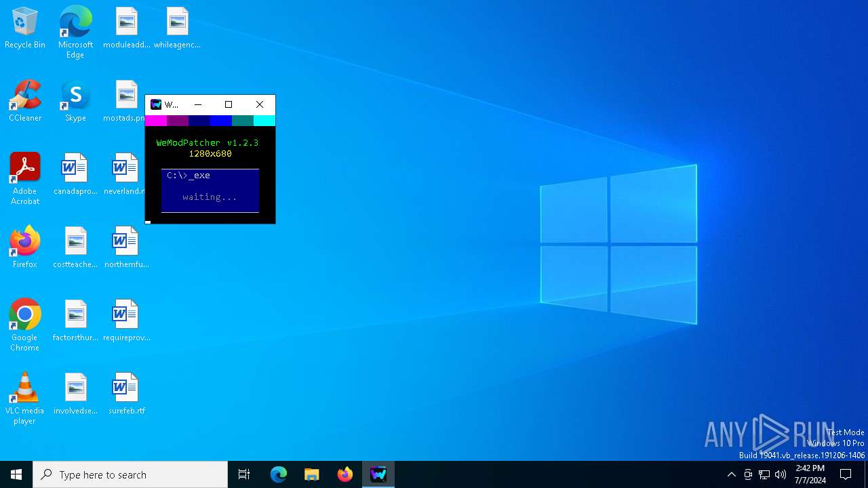Show hidden system tray icons
868x488 pixels.
731,474
